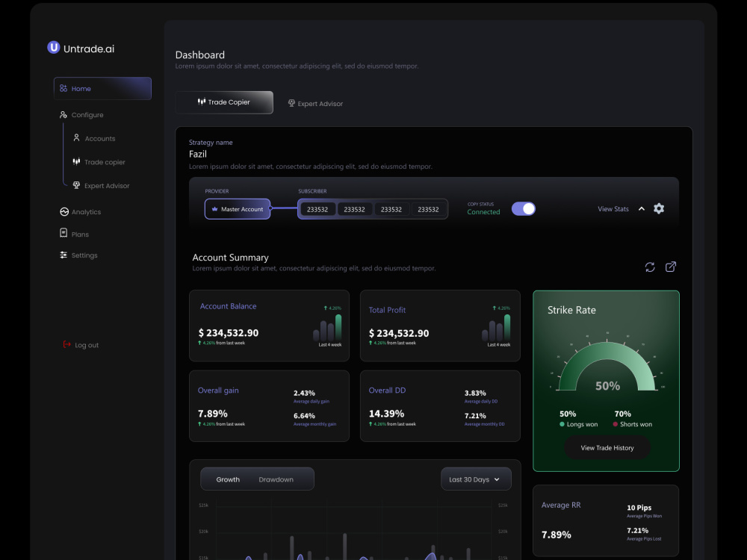Click the Analytics pulse icon

[63, 212]
